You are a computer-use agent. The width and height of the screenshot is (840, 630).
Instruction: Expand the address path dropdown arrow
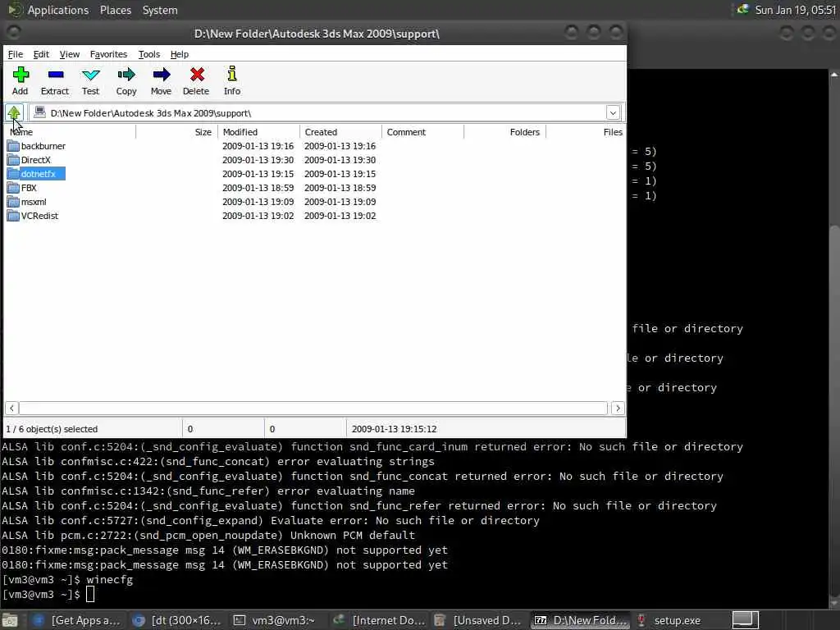pyautogui.click(x=613, y=112)
